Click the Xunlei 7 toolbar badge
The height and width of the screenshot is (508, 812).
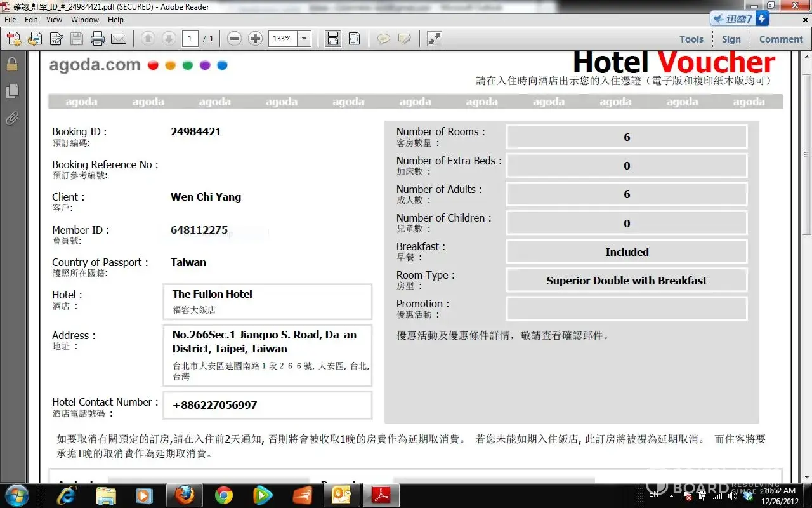pyautogui.click(x=740, y=18)
